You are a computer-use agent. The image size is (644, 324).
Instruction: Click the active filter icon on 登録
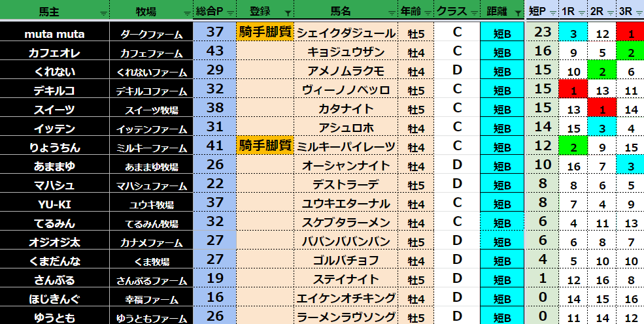(287, 12)
